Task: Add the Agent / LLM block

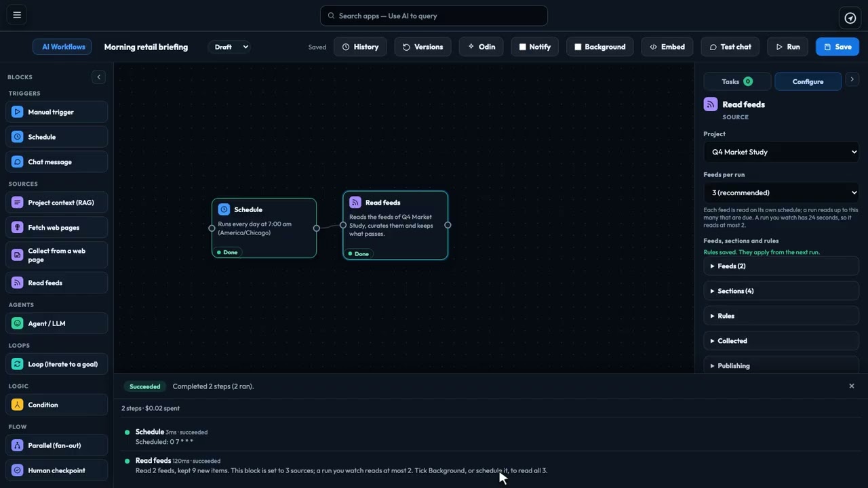Action: coord(57,323)
